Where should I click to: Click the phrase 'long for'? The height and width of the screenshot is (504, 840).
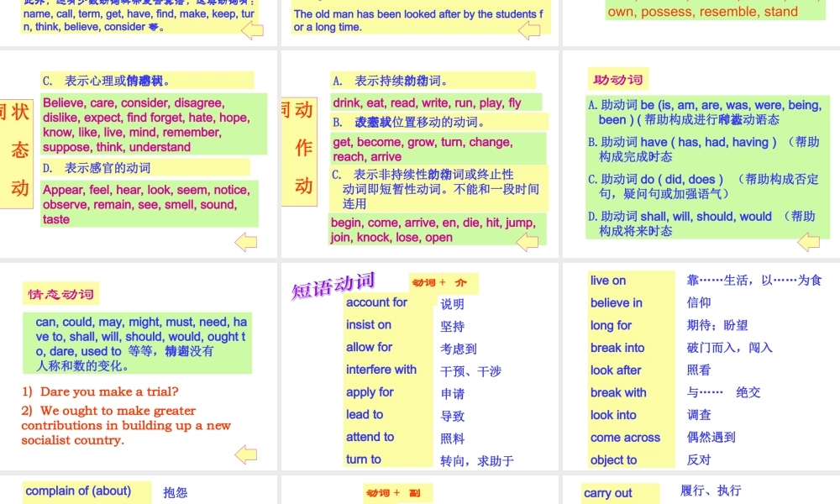[611, 326]
